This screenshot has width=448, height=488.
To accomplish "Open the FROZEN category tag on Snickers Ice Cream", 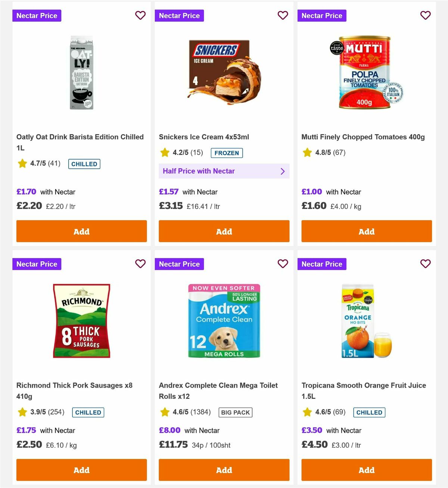I will pos(227,153).
